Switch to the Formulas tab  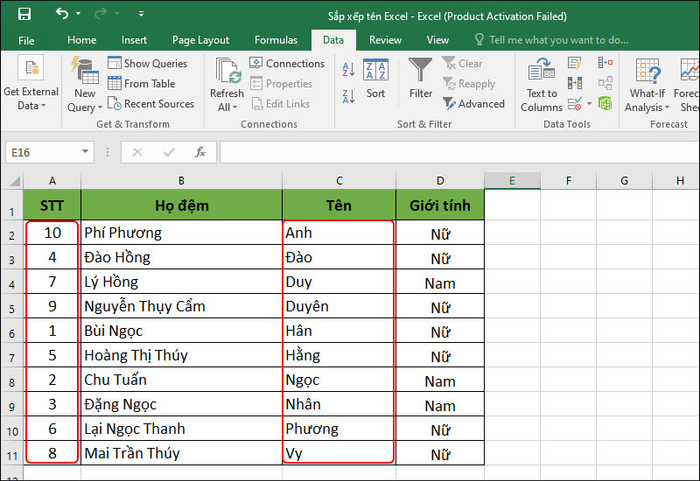point(276,40)
